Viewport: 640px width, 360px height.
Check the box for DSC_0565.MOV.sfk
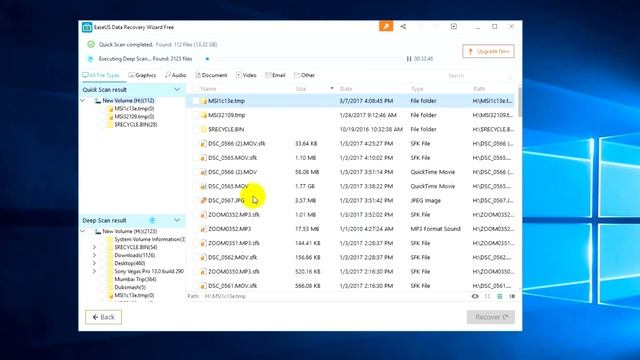point(196,158)
